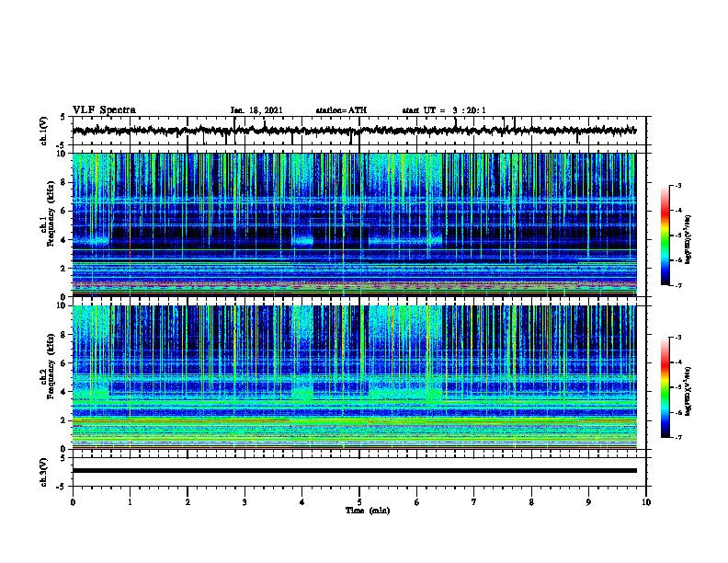Click the "ch.3(V)" axis label
The image size is (728, 563).
(x=43, y=472)
